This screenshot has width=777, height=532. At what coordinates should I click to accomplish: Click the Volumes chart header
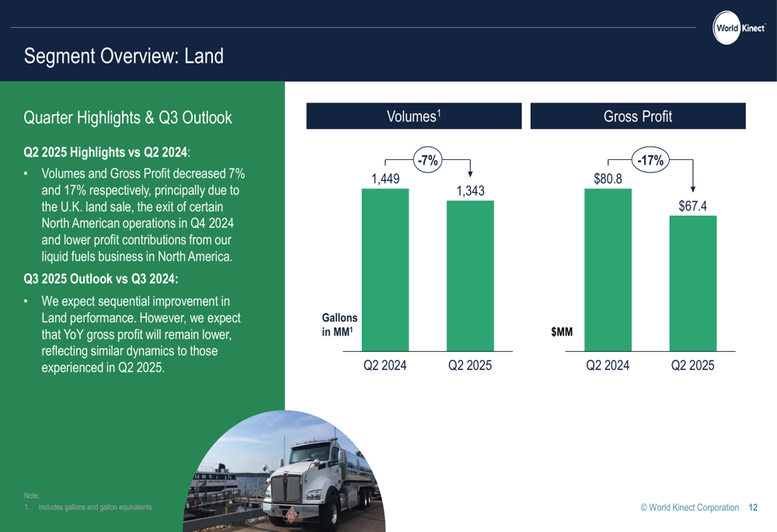[x=414, y=116]
